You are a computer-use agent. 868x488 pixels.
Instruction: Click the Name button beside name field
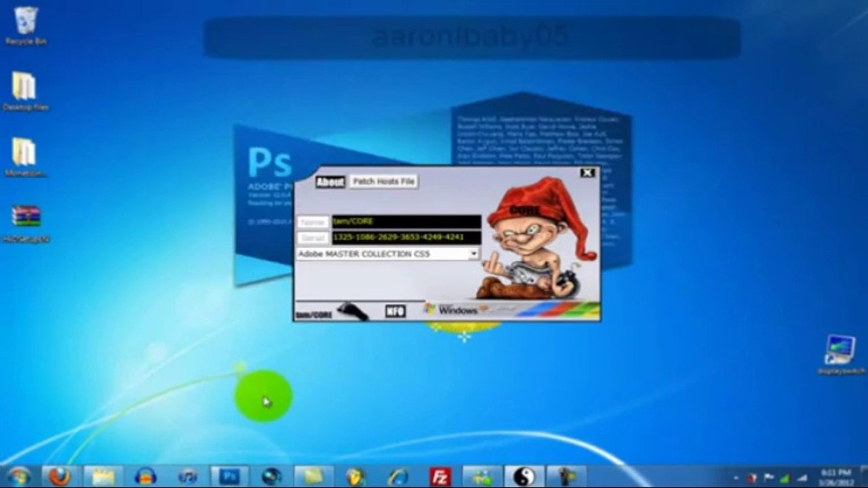click(x=313, y=222)
